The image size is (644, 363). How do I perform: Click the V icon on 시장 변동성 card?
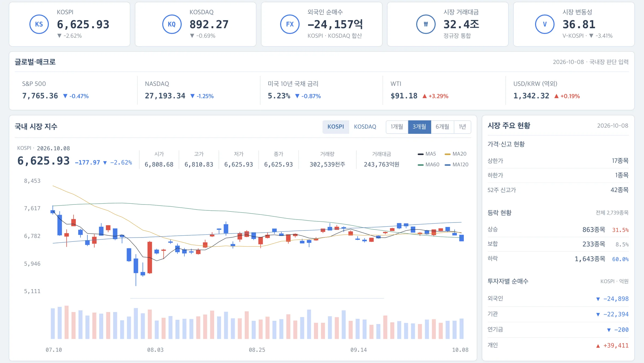pos(545,24)
